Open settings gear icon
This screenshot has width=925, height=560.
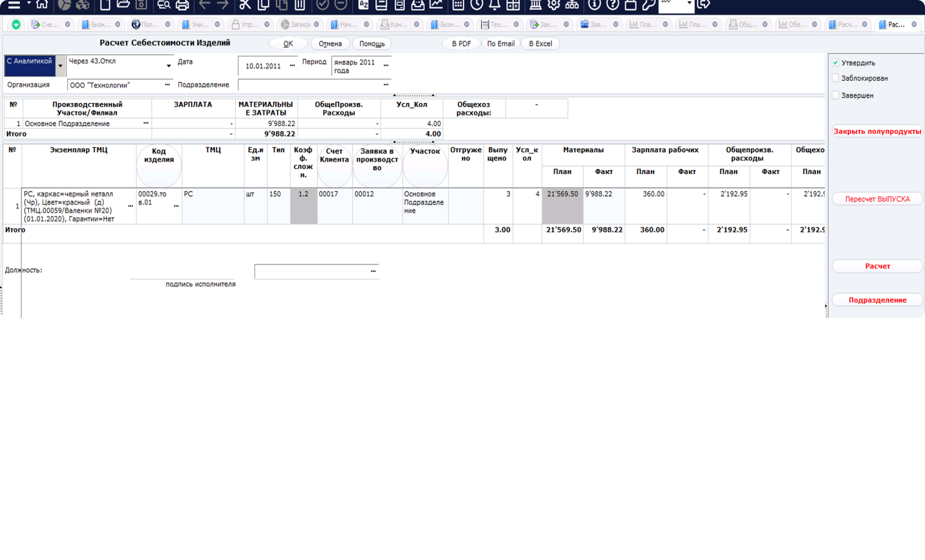coord(553,5)
